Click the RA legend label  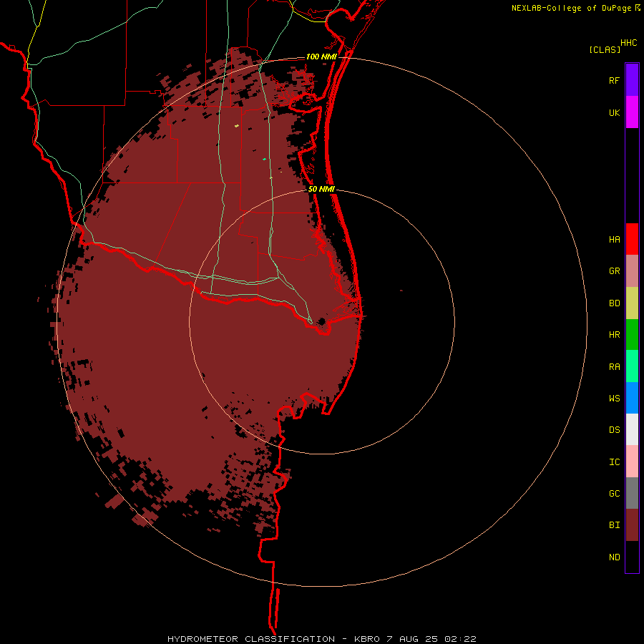point(614,367)
